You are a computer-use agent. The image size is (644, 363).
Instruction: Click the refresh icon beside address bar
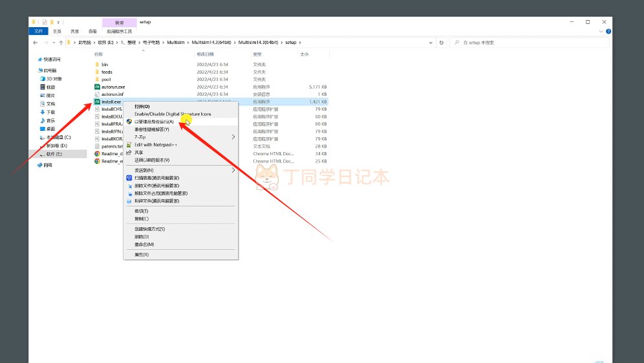click(442, 43)
